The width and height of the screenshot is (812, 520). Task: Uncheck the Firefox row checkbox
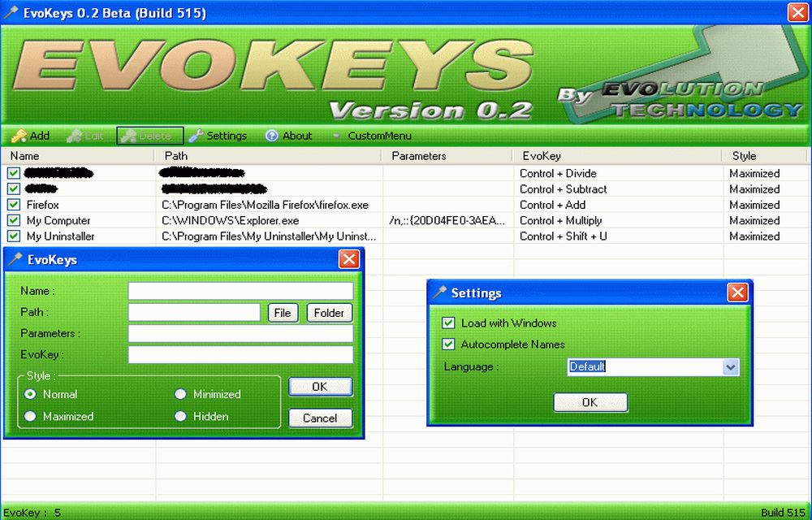[x=14, y=205]
